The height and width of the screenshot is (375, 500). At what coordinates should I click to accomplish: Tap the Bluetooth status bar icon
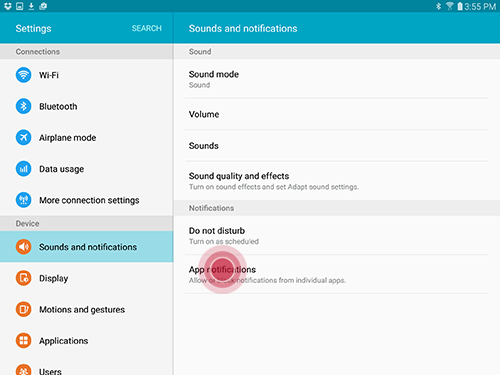pyautogui.click(x=439, y=6)
